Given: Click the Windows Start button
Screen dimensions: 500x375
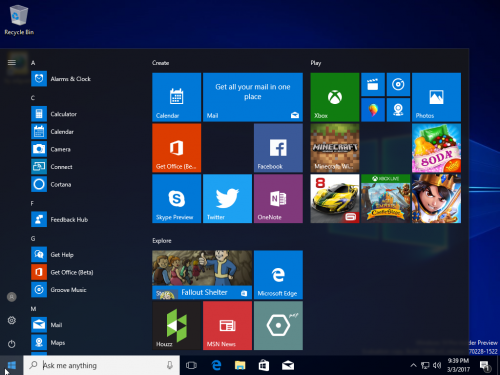Looking at the screenshot, I should point(12,365).
